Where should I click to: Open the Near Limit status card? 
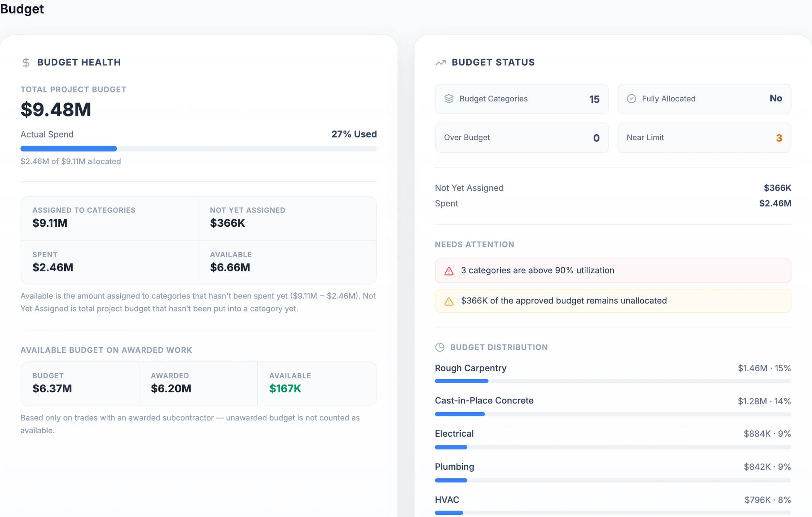tap(704, 138)
